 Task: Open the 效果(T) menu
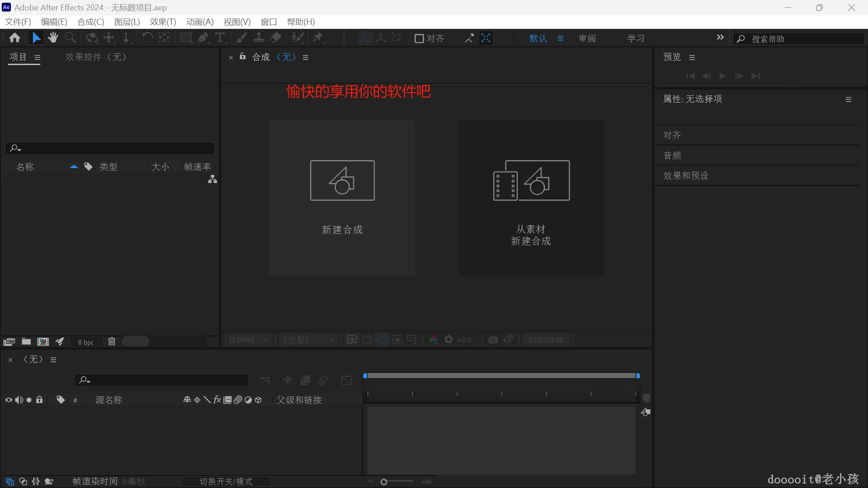[162, 22]
